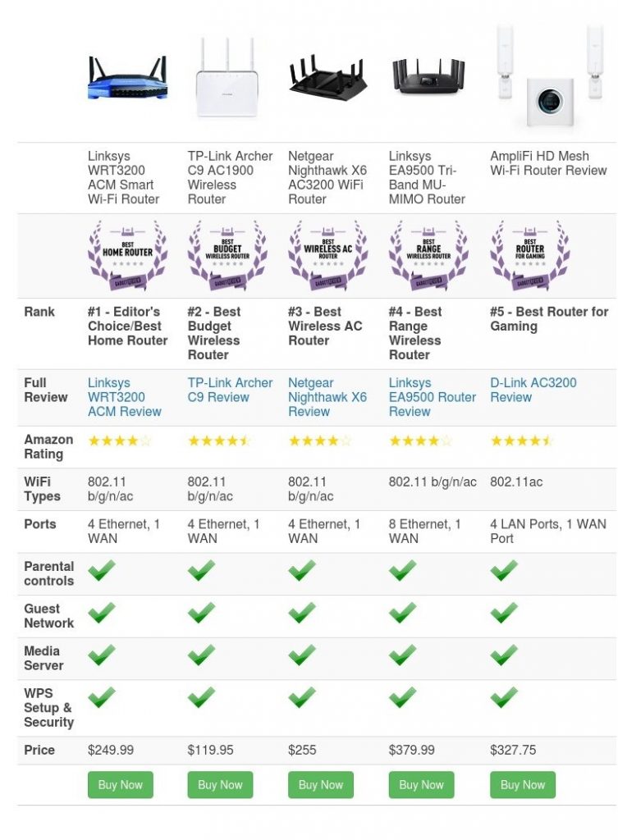Click WPS Setup checkmark for AmpliFi HD
The width and height of the screenshot is (618, 840).
click(x=504, y=697)
